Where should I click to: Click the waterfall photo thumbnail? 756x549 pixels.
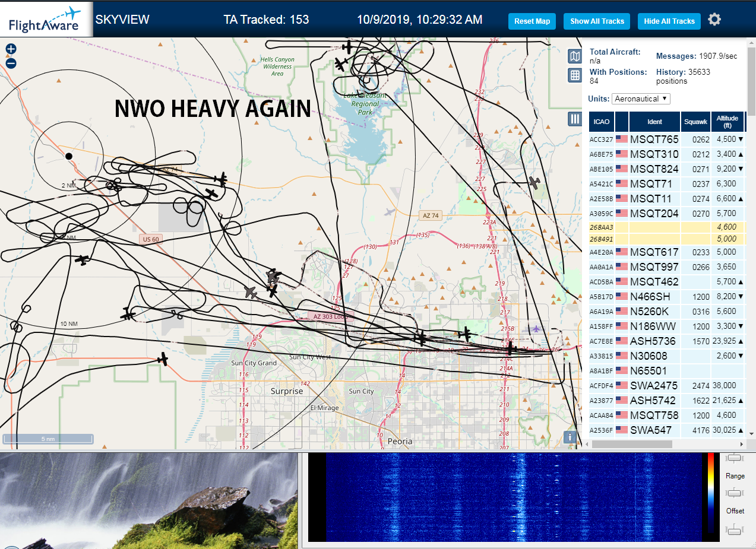point(148,501)
